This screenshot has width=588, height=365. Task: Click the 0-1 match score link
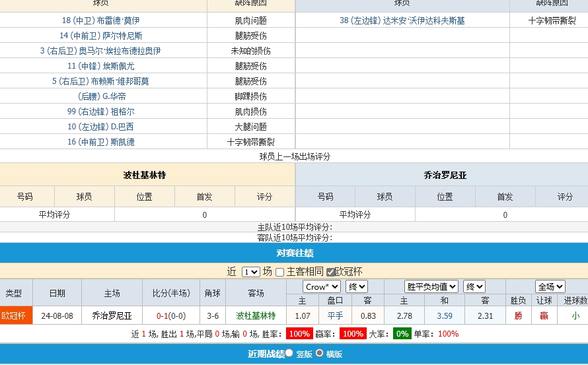(171, 315)
